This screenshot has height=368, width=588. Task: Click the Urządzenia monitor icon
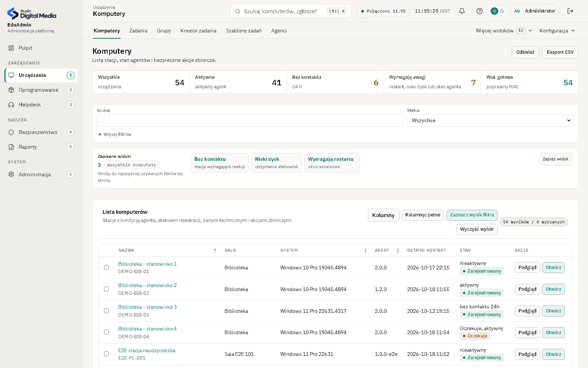click(11, 75)
